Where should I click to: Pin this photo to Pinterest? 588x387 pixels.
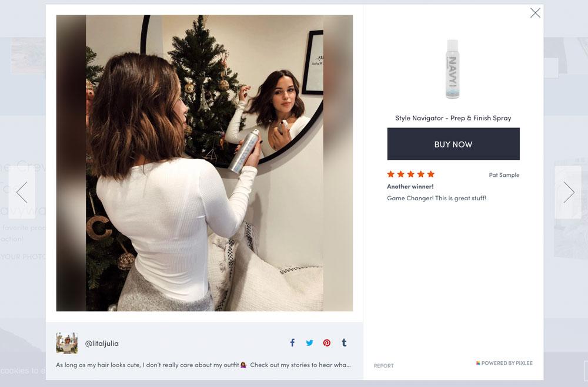(x=326, y=343)
